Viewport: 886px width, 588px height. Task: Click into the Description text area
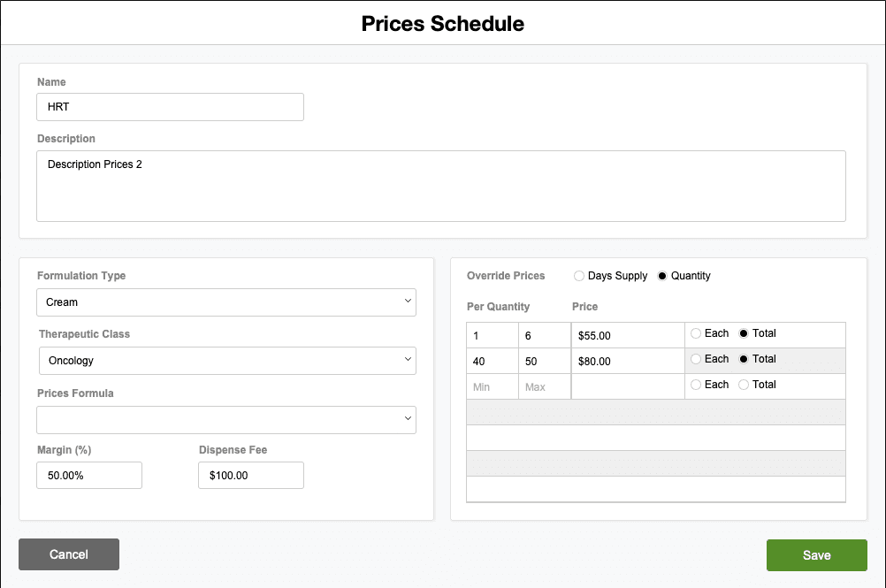440,186
